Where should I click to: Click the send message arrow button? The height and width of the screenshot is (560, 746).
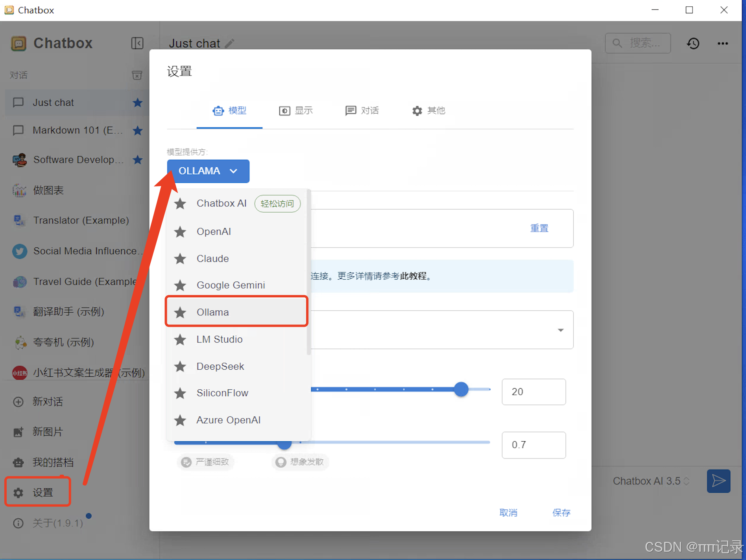pyautogui.click(x=718, y=481)
